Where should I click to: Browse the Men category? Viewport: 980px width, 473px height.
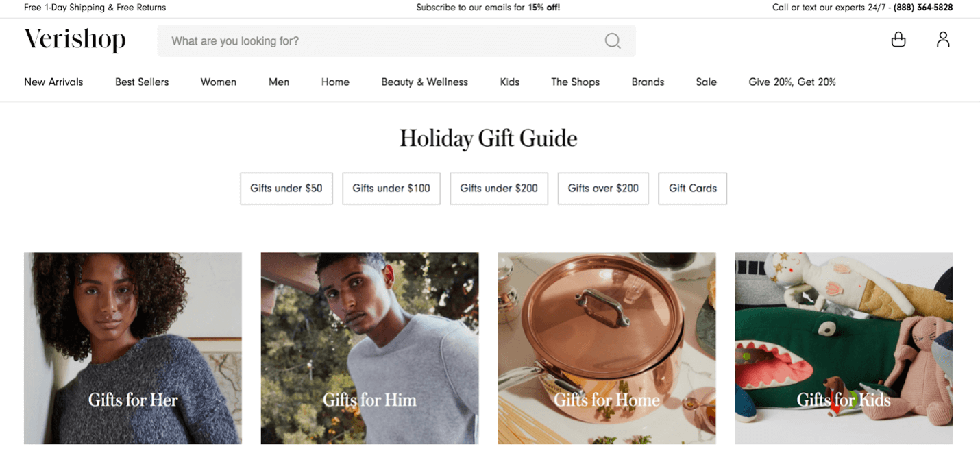pos(278,82)
